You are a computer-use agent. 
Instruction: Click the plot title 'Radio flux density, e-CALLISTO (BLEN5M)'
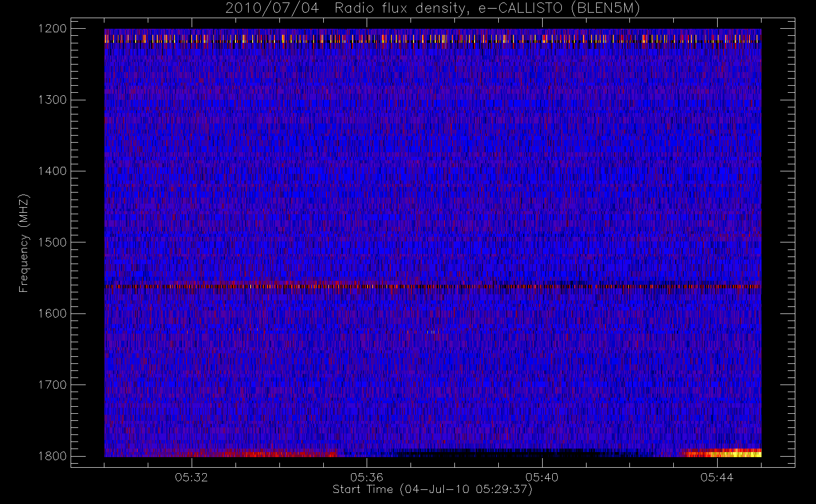pyautogui.click(x=487, y=9)
